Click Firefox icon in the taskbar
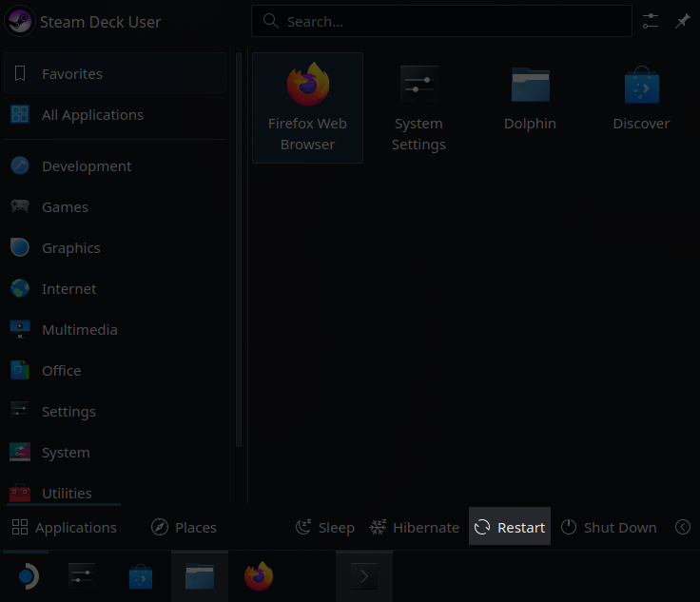 click(x=259, y=576)
